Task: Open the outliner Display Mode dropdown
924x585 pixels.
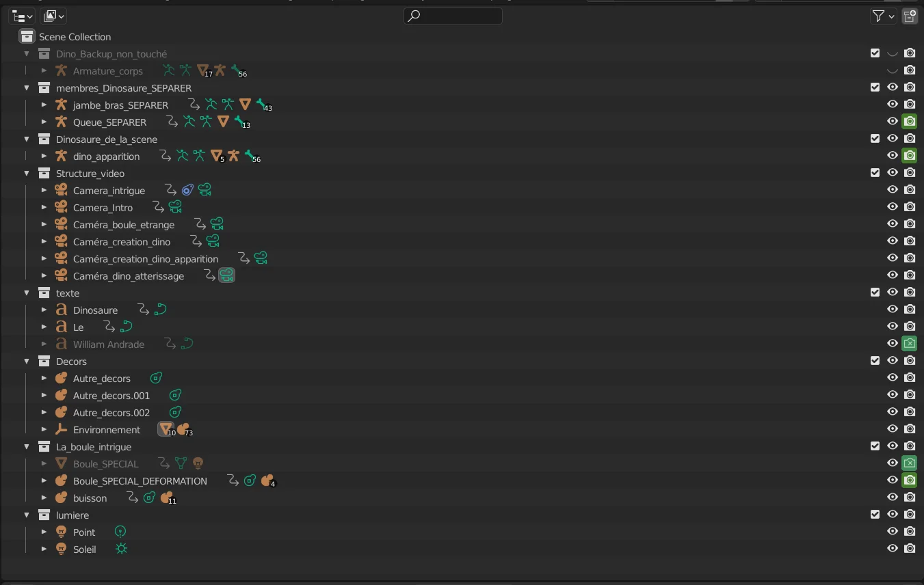Action: pos(22,16)
